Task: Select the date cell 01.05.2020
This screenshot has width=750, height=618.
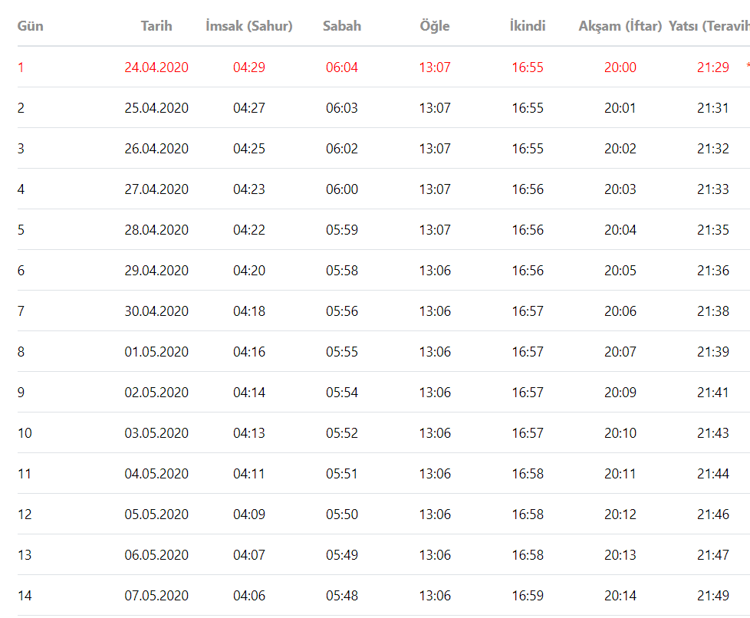Action: tap(156, 352)
